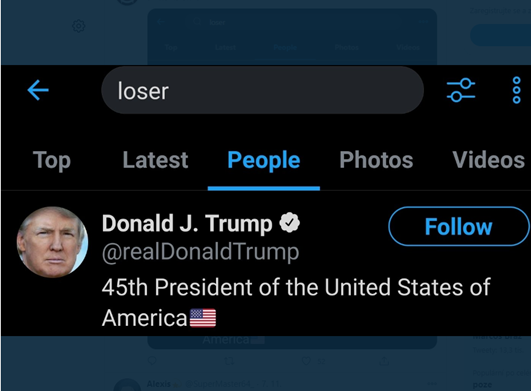Open the @realDonaldTrump handle link
This screenshot has width=531, height=391.
200,253
